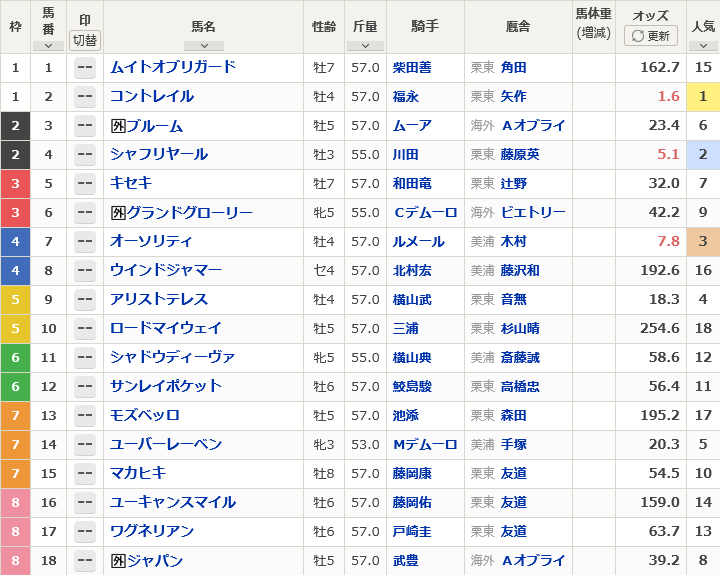Open horse page for グランドグローリー
This screenshot has height=575, width=720.
click(x=189, y=212)
